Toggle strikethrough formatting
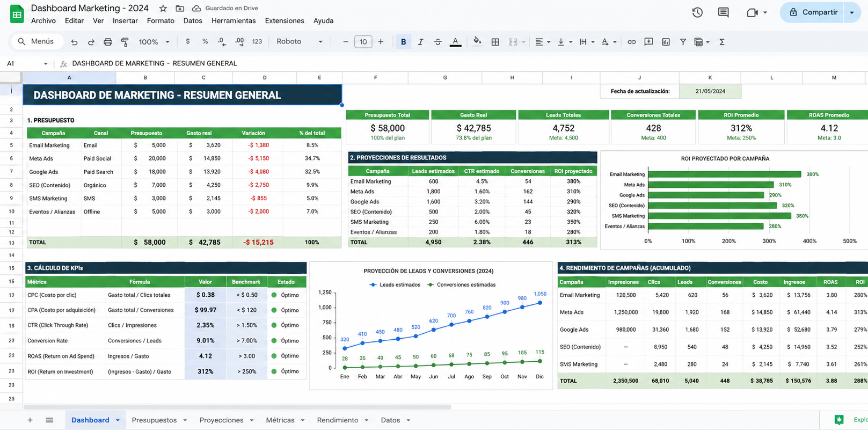This screenshot has height=431, width=868. click(437, 42)
